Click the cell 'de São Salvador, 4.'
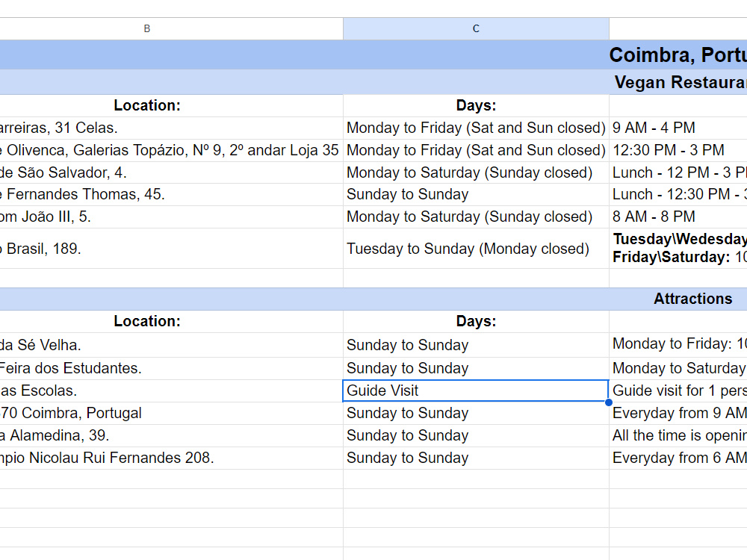 click(x=171, y=172)
